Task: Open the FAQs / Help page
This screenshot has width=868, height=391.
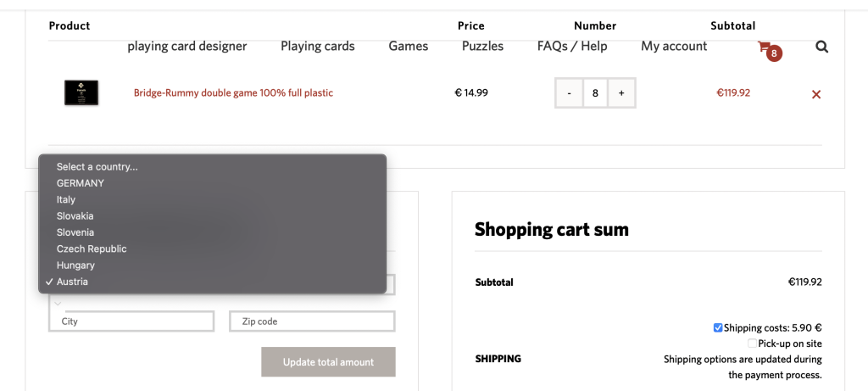Action: pos(572,47)
